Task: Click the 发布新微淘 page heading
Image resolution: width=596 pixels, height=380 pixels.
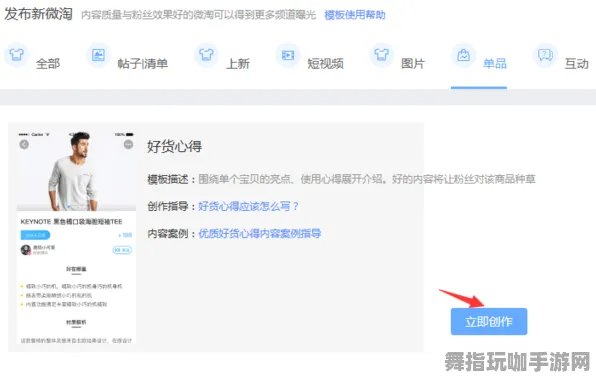Action: click(x=38, y=14)
